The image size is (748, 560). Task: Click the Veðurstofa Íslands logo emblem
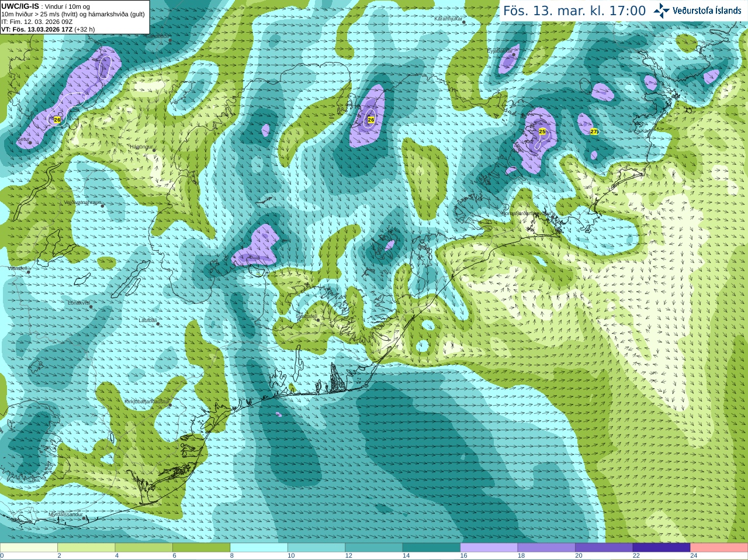tap(662, 11)
